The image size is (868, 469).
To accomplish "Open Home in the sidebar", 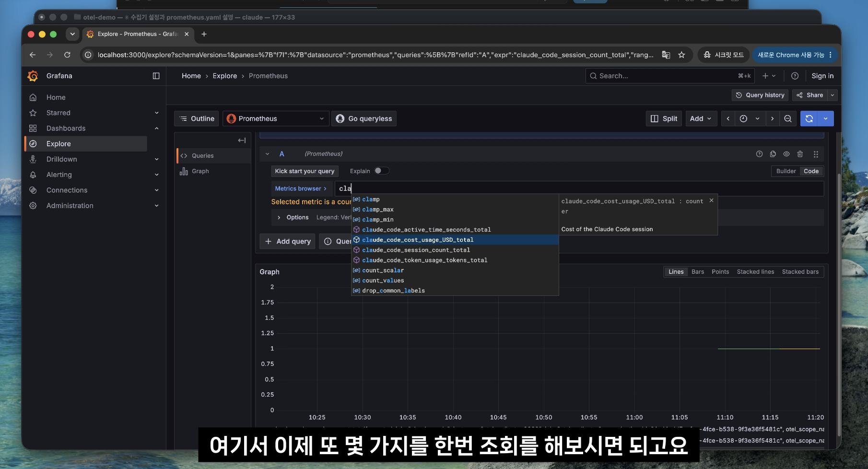I will click(56, 97).
